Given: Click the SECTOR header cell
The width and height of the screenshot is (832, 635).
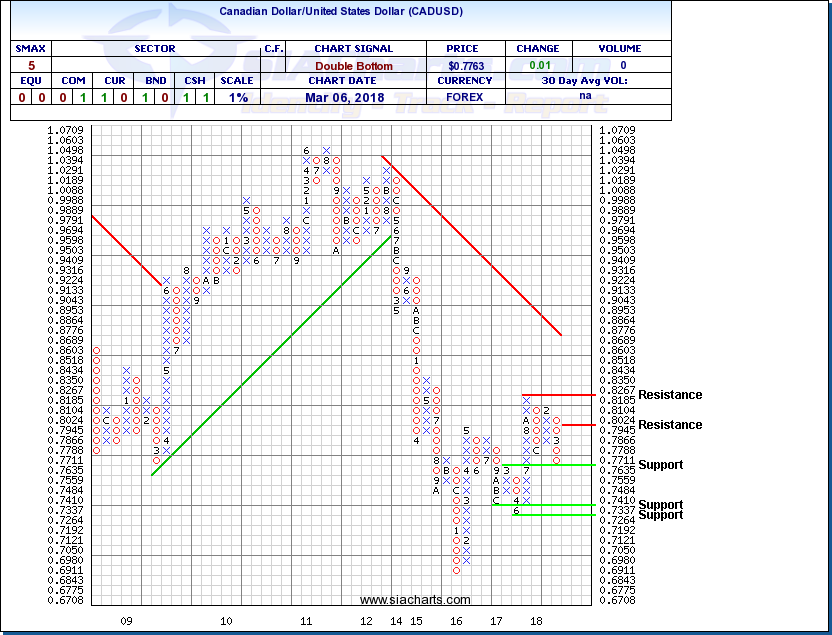Looking at the screenshot, I should (x=153, y=48).
